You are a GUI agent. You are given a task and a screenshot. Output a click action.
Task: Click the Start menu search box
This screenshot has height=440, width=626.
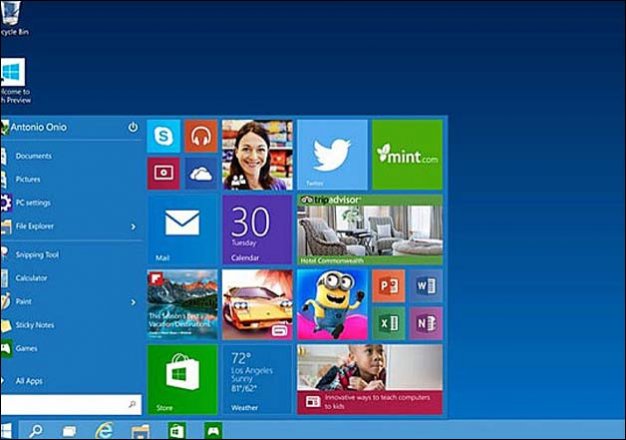[x=70, y=404]
